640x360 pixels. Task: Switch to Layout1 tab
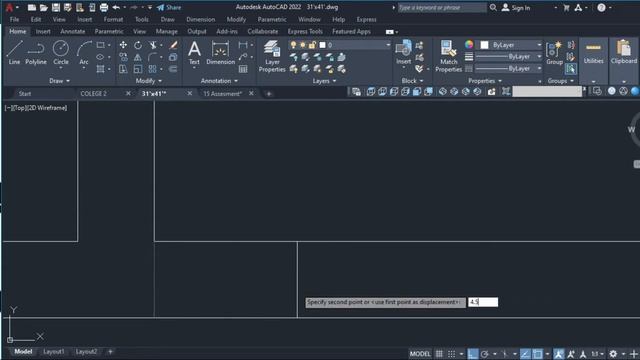click(x=53, y=351)
